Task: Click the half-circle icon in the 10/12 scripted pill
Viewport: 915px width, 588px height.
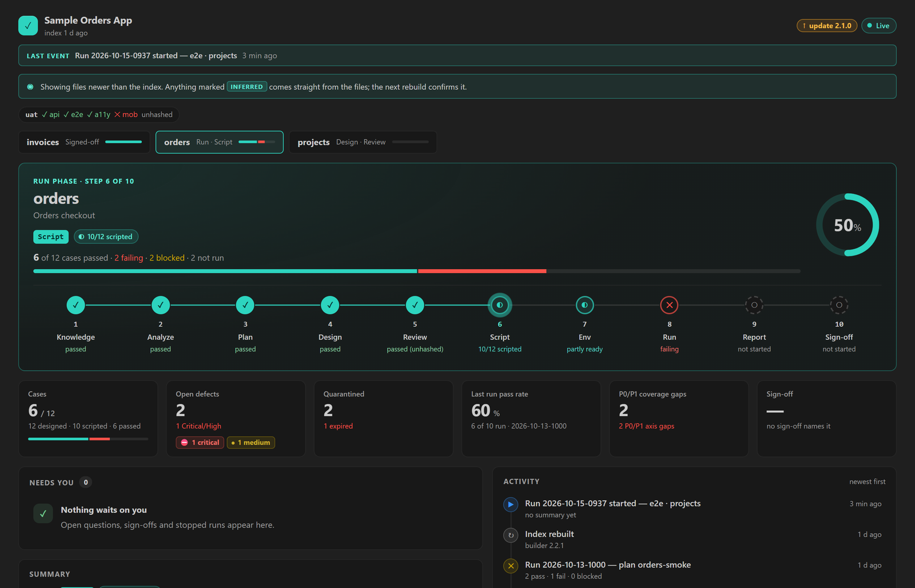Action: [x=81, y=237]
